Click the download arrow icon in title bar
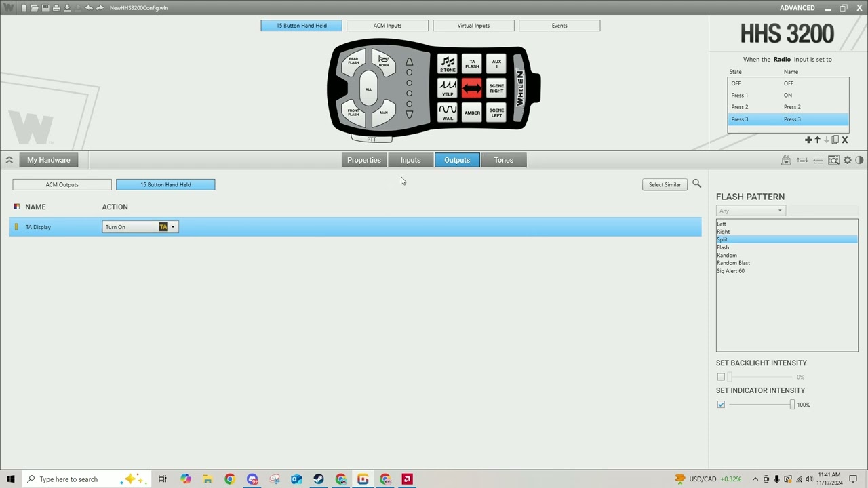 pos(67,8)
